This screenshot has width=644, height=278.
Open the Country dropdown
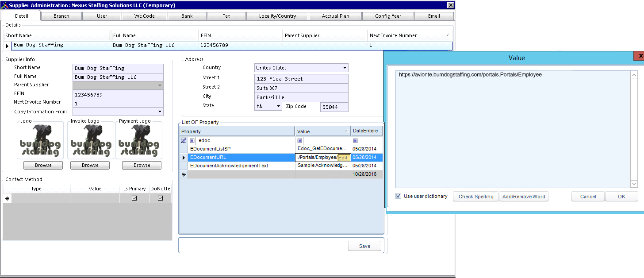[x=345, y=68]
